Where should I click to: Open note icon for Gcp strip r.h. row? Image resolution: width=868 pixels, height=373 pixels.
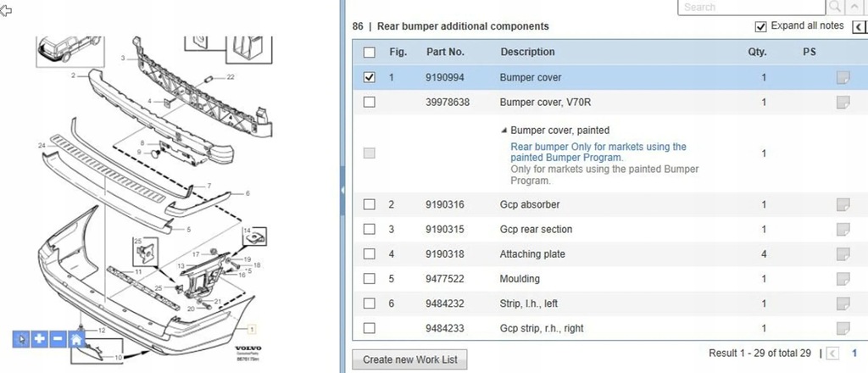pyautogui.click(x=843, y=327)
